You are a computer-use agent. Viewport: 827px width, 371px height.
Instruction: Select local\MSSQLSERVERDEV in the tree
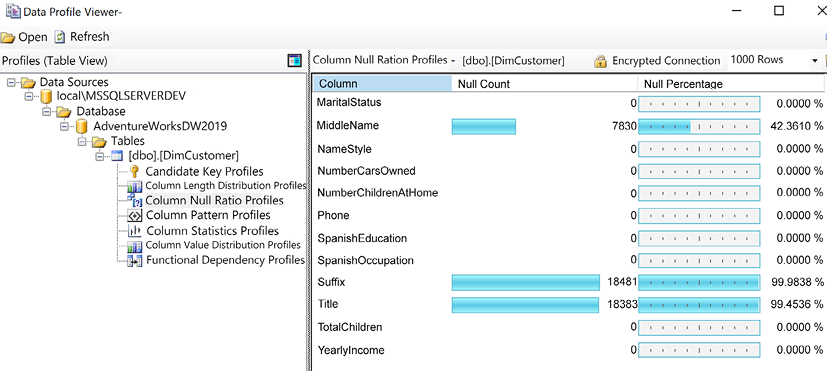[121, 96]
